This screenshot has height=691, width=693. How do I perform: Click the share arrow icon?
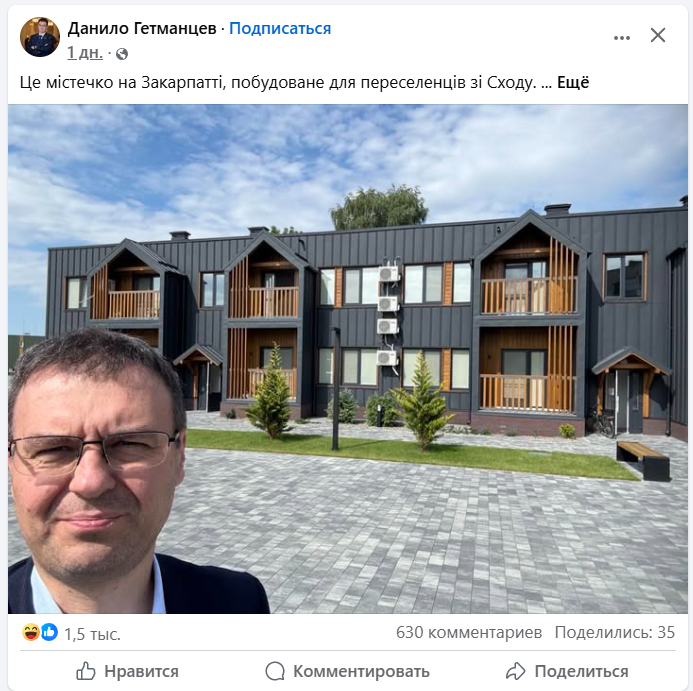[515, 671]
